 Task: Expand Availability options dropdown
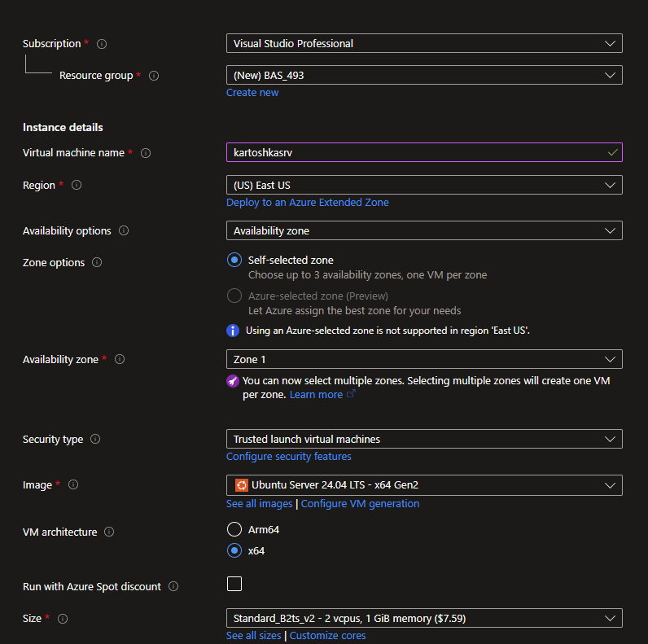pos(424,230)
